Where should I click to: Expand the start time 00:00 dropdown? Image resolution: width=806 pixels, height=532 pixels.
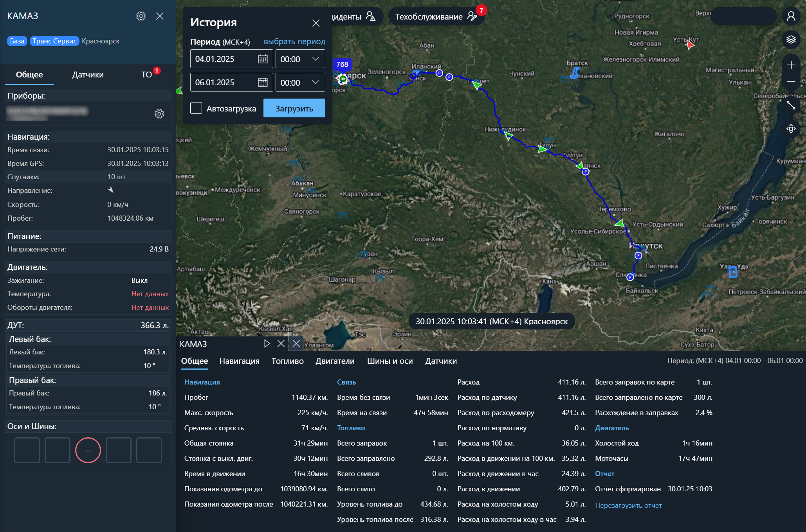(x=315, y=59)
